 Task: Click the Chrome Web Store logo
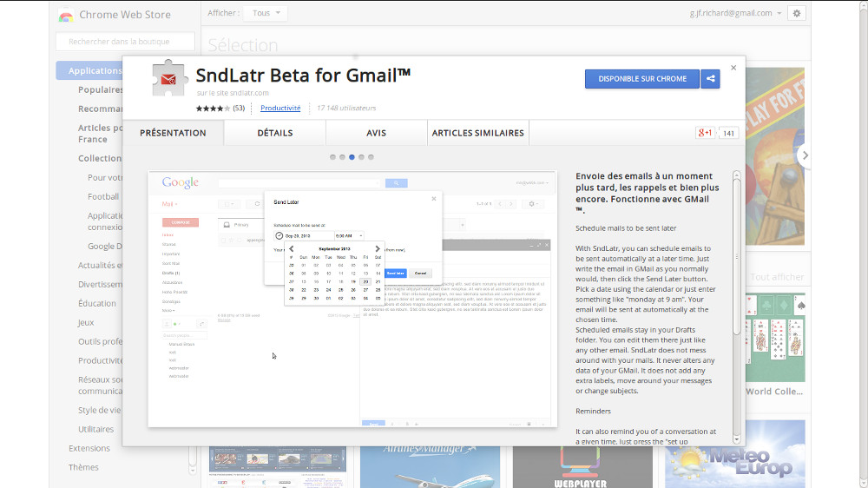(66, 15)
